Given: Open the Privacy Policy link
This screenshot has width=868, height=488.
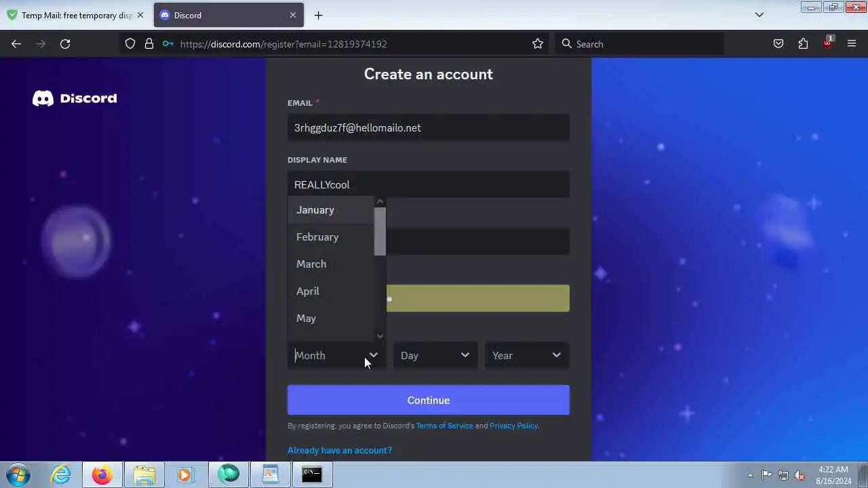Looking at the screenshot, I should tap(513, 426).
